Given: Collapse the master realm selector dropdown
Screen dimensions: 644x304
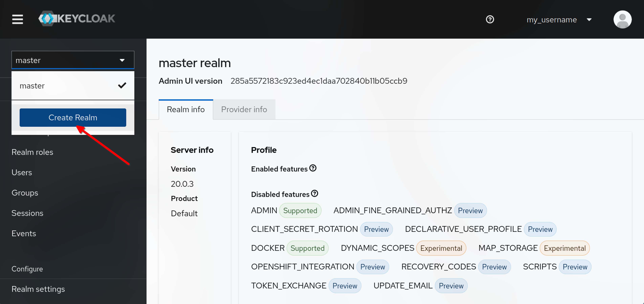Looking at the screenshot, I should (x=72, y=60).
